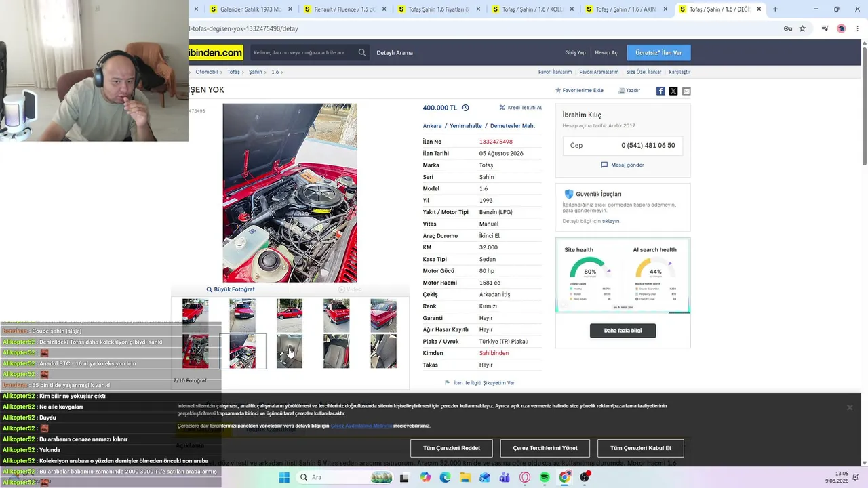
Task: Open the notification center bell icon
Action: coord(856,477)
